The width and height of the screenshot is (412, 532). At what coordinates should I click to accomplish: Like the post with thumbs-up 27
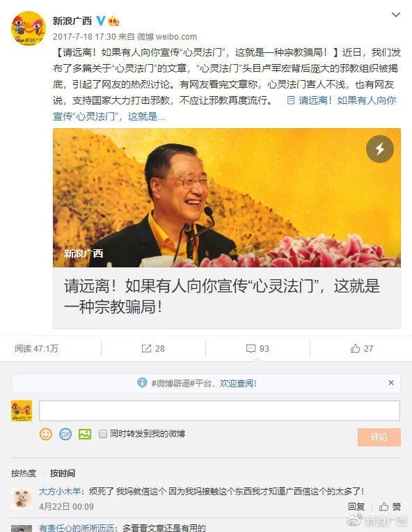click(x=362, y=348)
